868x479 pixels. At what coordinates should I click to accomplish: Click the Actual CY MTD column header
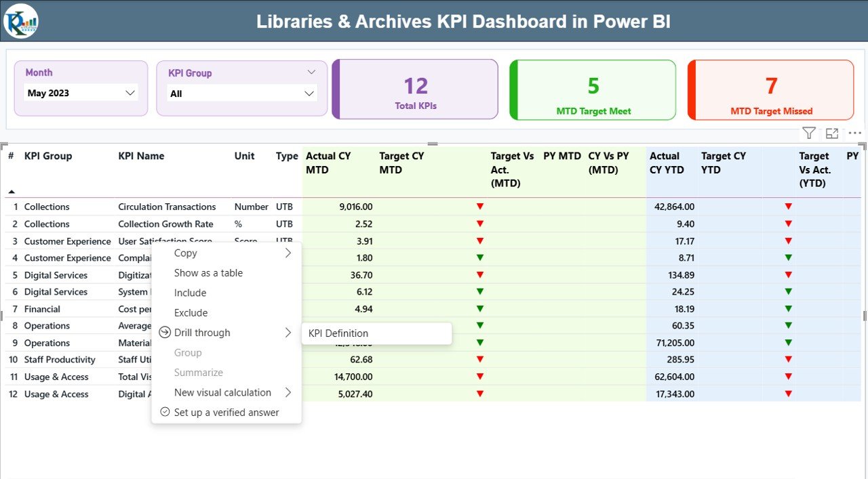(328, 163)
